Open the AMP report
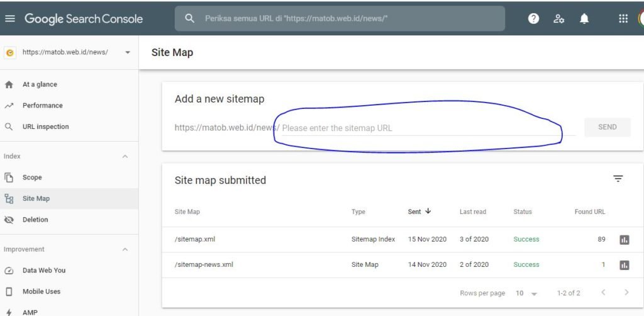 coord(30,312)
